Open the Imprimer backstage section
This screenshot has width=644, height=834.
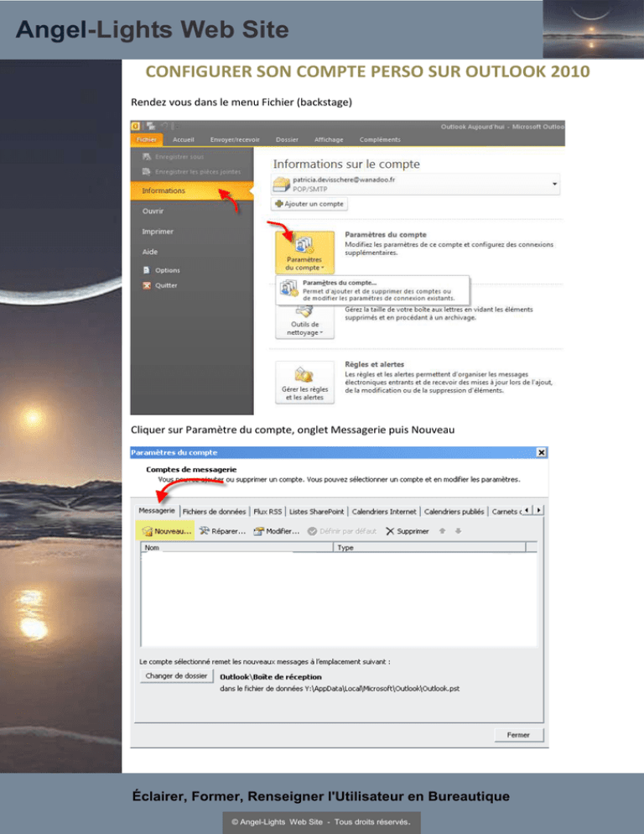coord(158,232)
